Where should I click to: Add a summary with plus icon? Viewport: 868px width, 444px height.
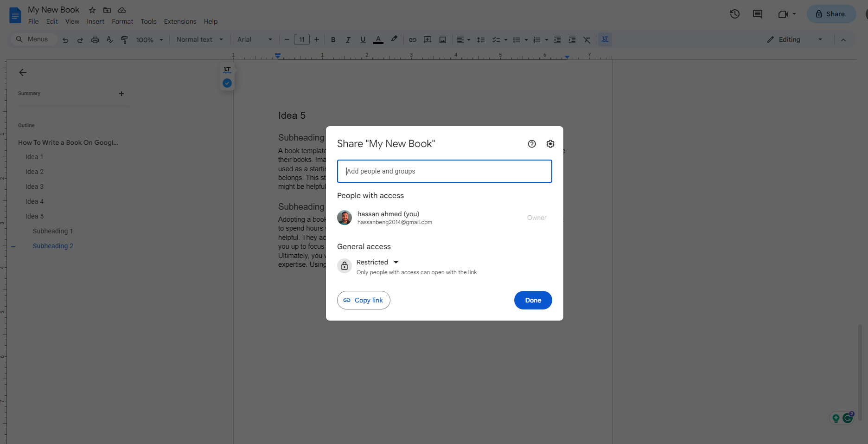121,94
